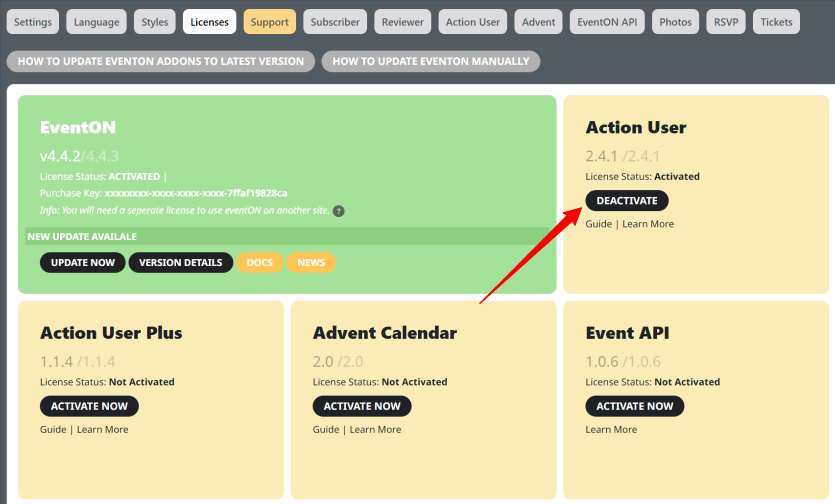Open EventON News

pyautogui.click(x=311, y=263)
